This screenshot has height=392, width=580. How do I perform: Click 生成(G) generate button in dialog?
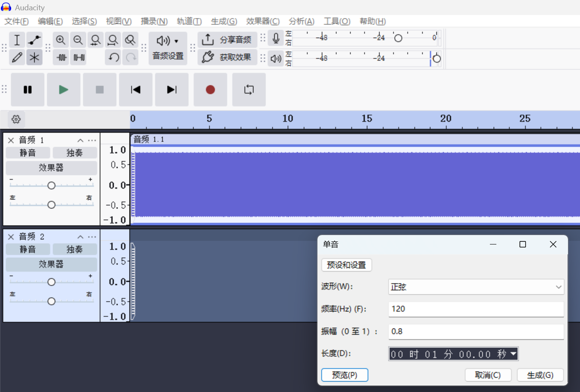(540, 375)
